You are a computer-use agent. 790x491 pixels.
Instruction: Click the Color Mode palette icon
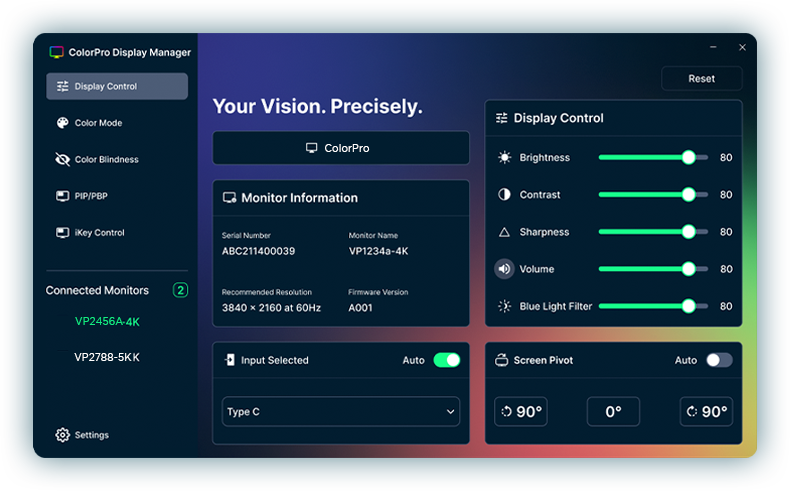click(x=62, y=123)
